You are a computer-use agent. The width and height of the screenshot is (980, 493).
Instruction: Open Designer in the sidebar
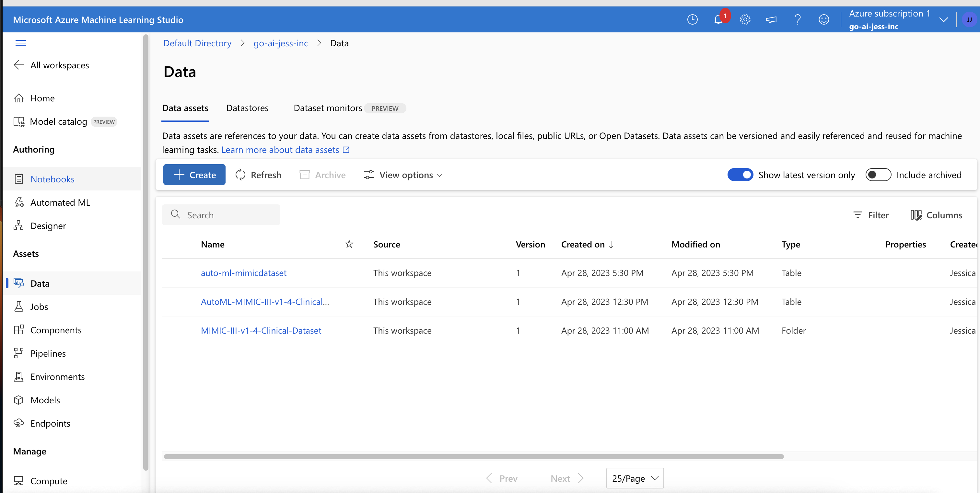pyautogui.click(x=48, y=226)
